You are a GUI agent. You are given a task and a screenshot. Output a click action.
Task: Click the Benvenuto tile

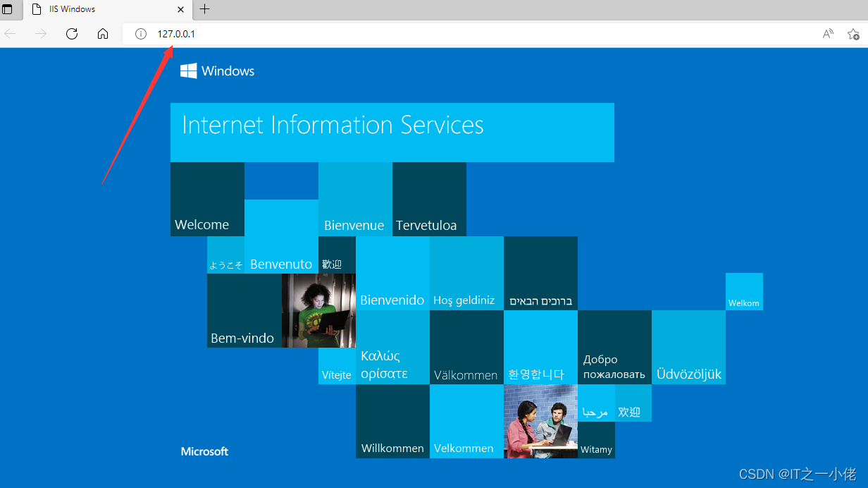click(281, 236)
